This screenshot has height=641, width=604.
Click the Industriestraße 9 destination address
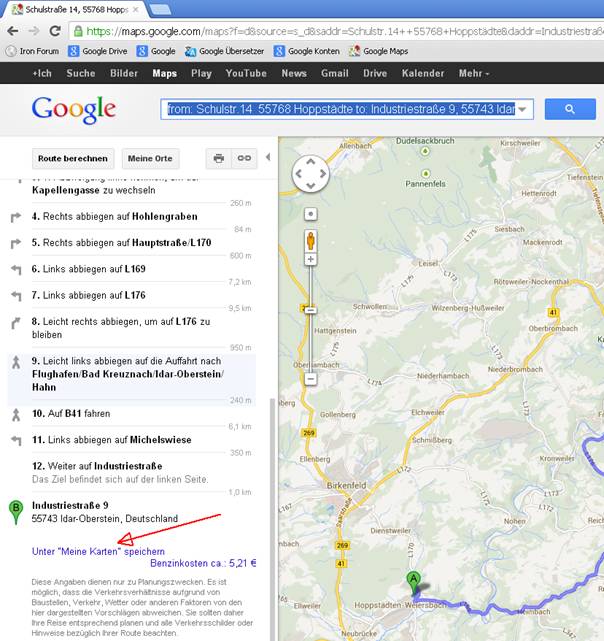[x=105, y=512]
